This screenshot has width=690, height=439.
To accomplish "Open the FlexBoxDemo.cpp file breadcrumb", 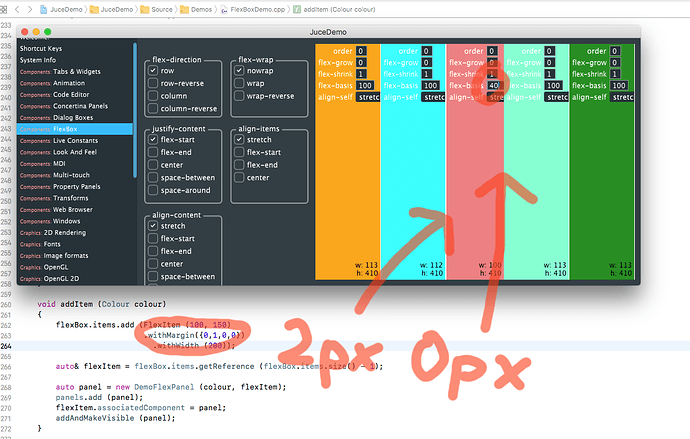I will click(x=253, y=9).
